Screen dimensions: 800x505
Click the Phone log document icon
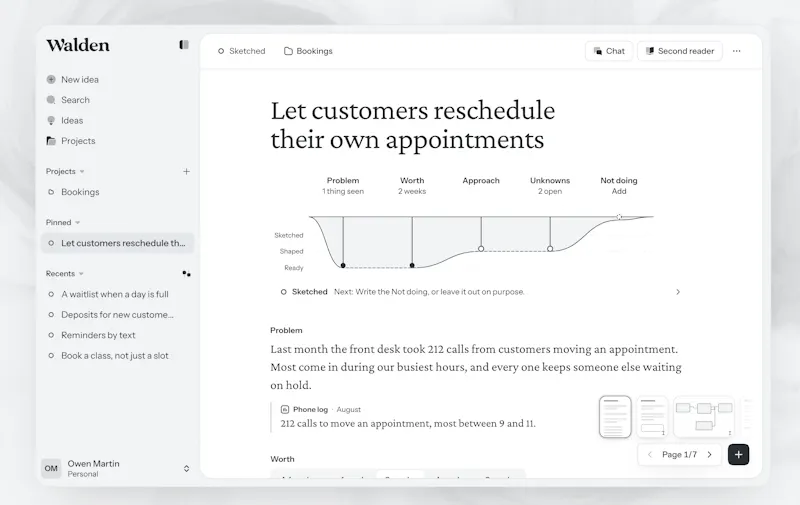point(285,410)
